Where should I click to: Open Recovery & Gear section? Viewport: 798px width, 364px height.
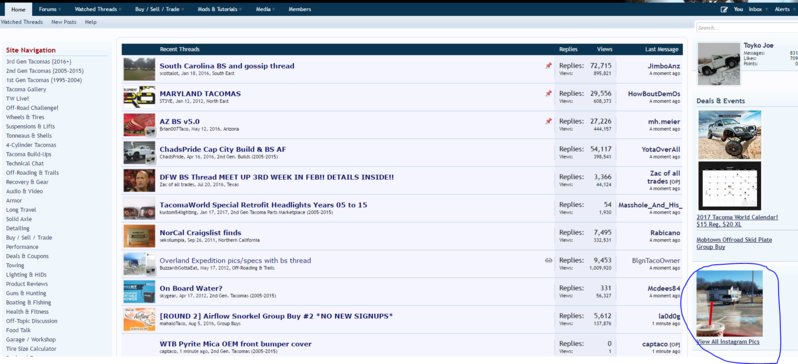coord(27,182)
